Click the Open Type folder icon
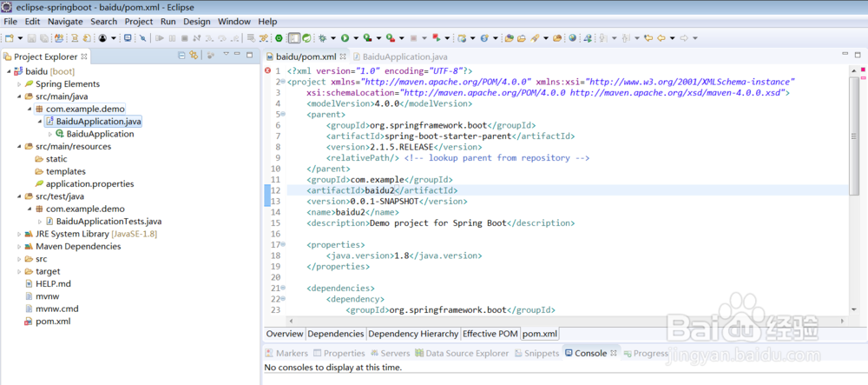868x385 pixels. pyautogui.click(x=510, y=37)
